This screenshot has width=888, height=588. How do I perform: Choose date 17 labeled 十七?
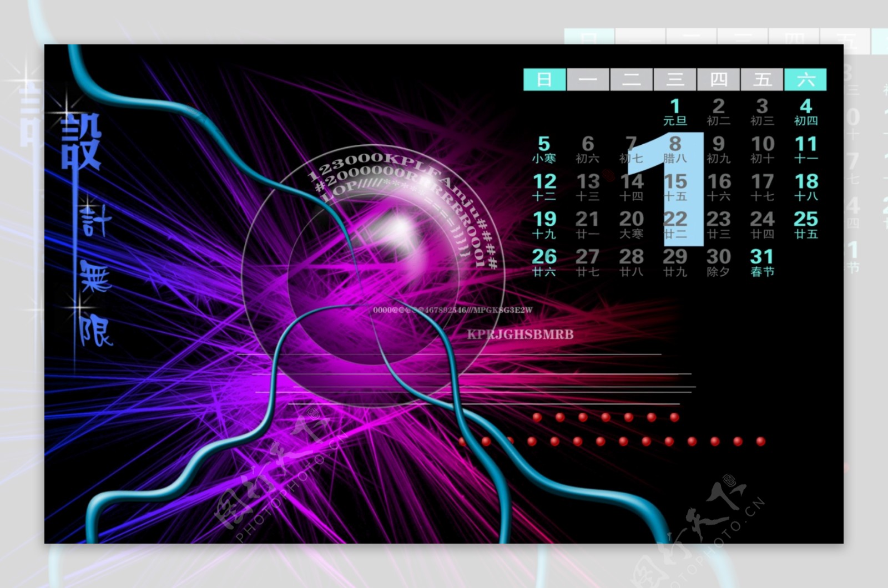click(762, 187)
